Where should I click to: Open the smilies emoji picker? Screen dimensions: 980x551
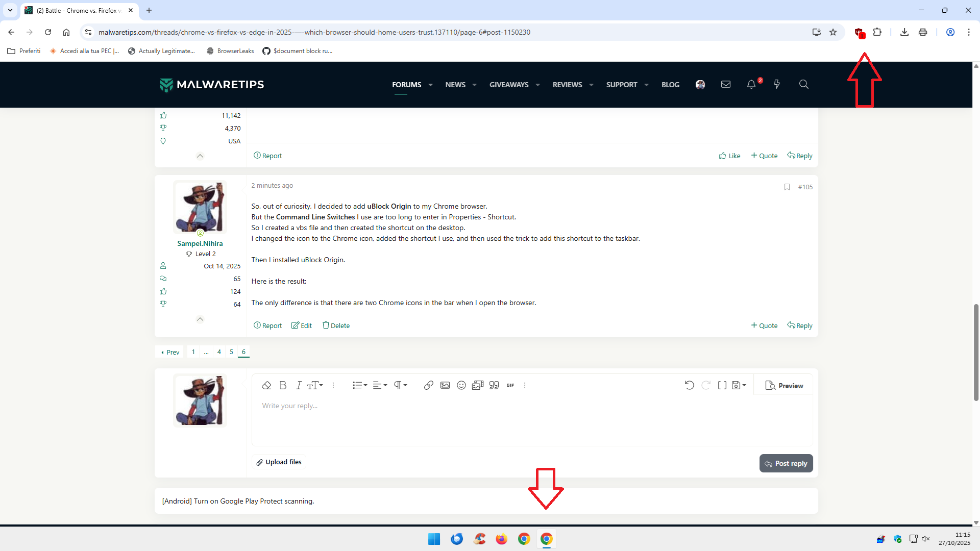pos(461,385)
